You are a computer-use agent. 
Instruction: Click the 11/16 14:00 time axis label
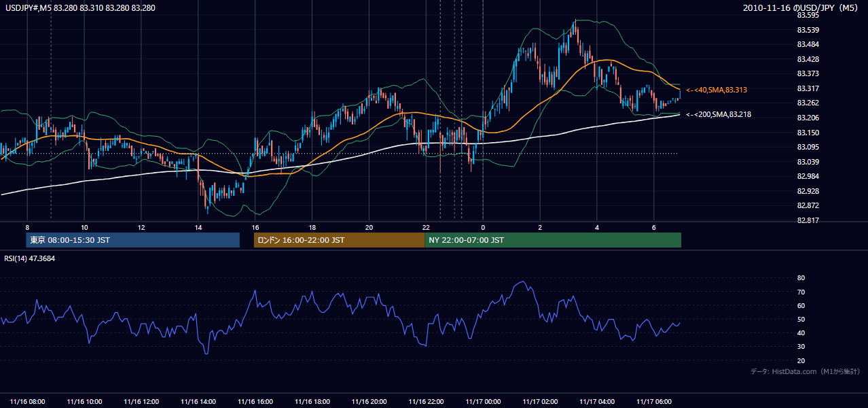pos(198,402)
